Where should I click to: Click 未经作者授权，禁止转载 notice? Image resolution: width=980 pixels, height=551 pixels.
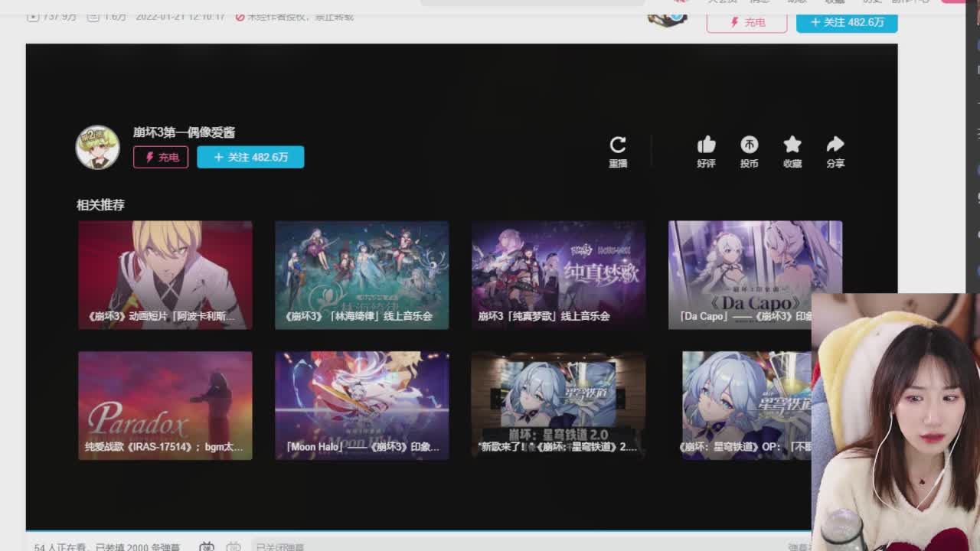(x=295, y=16)
